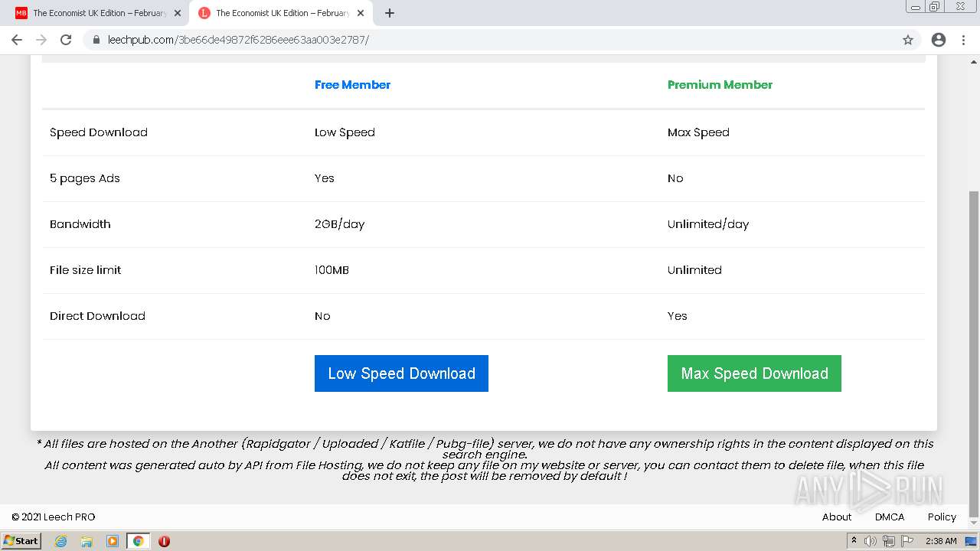Bookmark this page with the star icon

(x=908, y=40)
